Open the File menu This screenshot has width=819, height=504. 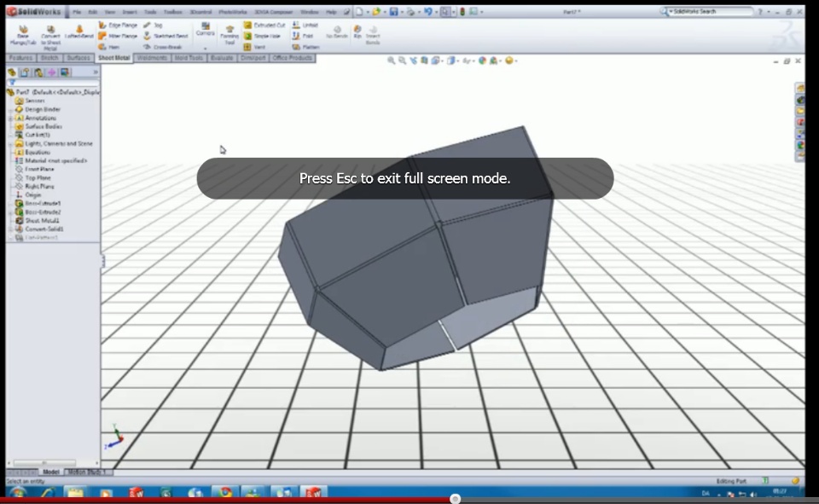pyautogui.click(x=77, y=11)
